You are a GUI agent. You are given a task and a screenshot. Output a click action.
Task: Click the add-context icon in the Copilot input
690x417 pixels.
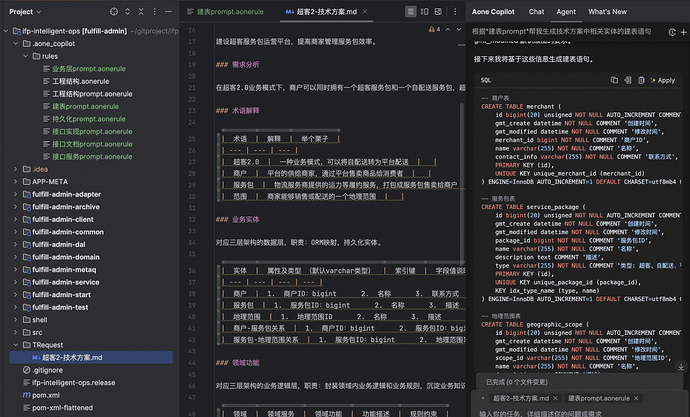tap(483, 398)
